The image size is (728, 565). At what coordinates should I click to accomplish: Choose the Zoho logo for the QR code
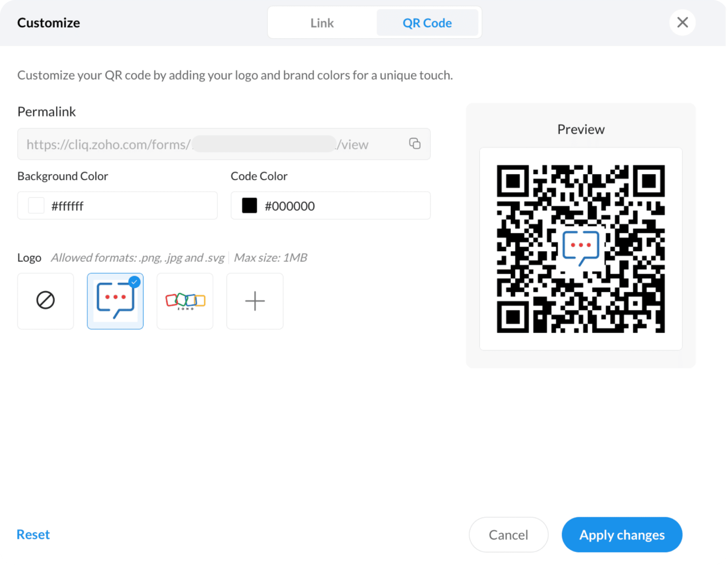[185, 301]
